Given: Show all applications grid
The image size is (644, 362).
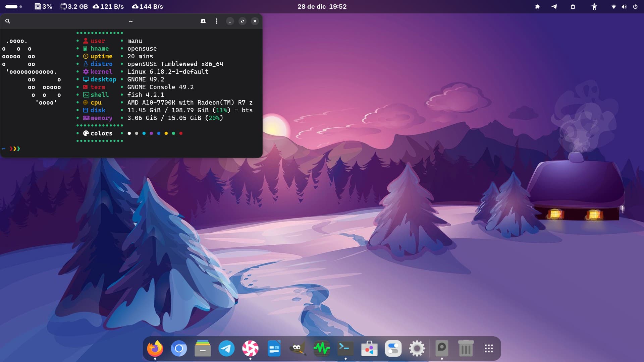Looking at the screenshot, I should tap(489, 349).
